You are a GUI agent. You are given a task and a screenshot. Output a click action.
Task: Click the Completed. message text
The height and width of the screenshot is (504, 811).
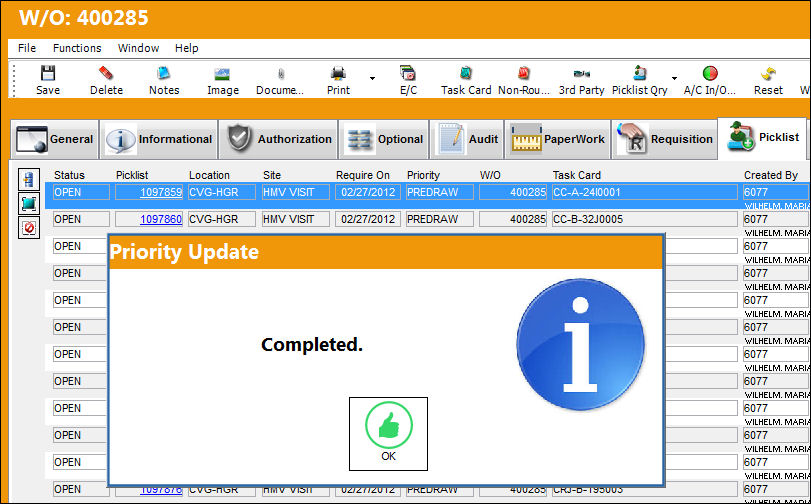click(x=312, y=344)
